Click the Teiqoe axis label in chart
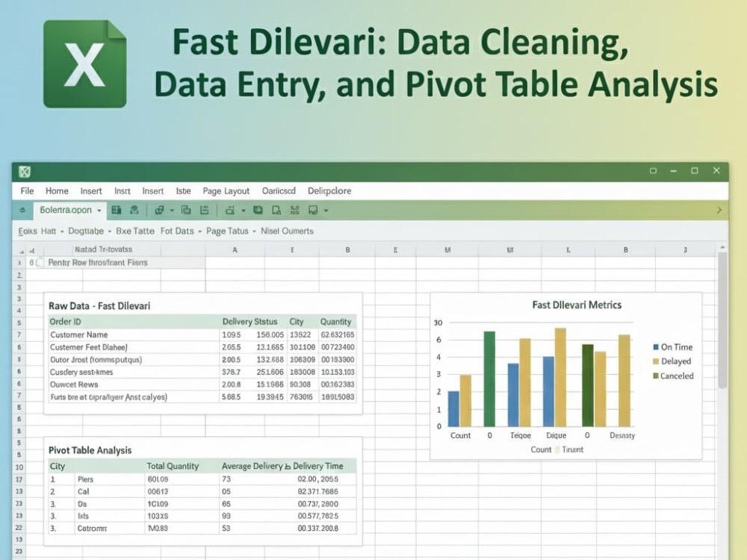 pyautogui.click(x=520, y=435)
